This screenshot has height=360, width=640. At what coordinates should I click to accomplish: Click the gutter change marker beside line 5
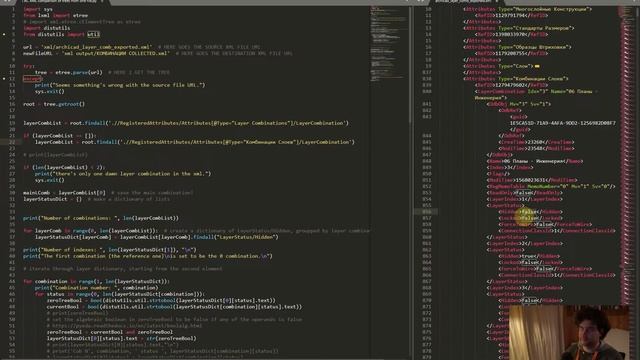pos(4,35)
